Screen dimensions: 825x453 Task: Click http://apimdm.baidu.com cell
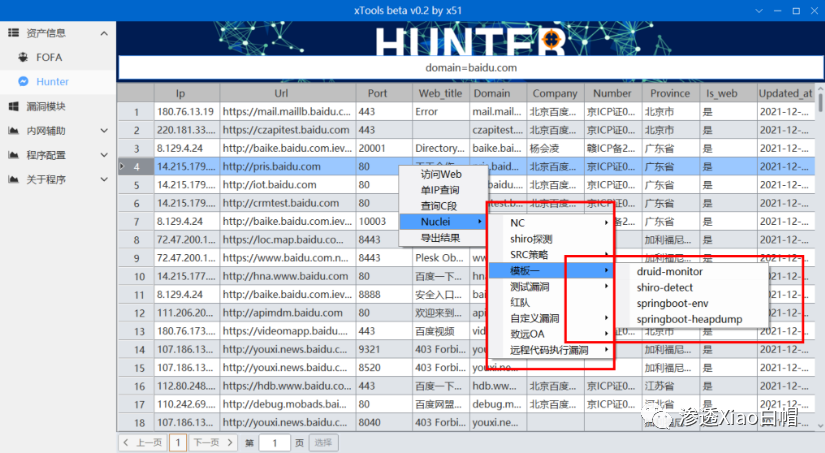(287, 313)
